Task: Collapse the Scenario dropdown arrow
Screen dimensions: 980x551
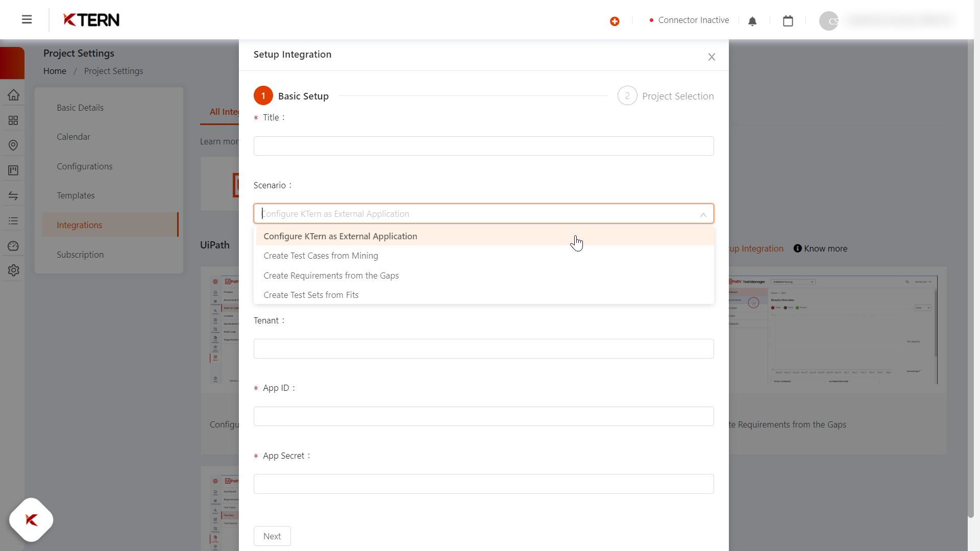Action: pyautogui.click(x=703, y=215)
